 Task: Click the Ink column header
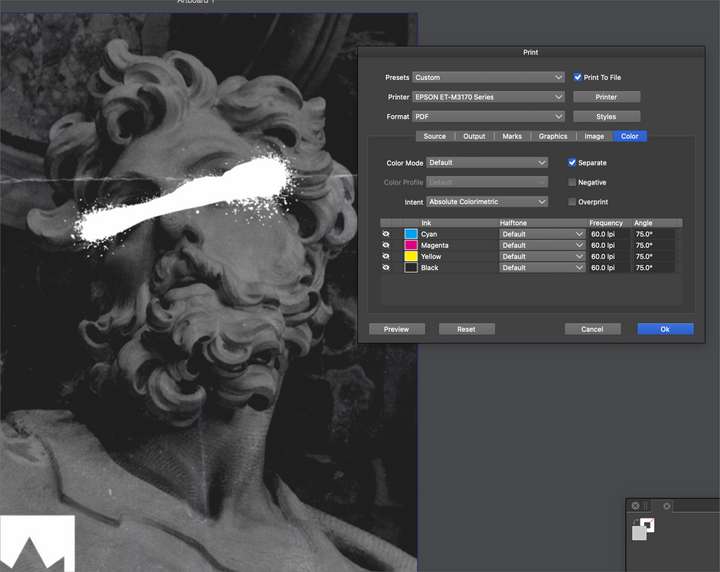[x=426, y=223]
